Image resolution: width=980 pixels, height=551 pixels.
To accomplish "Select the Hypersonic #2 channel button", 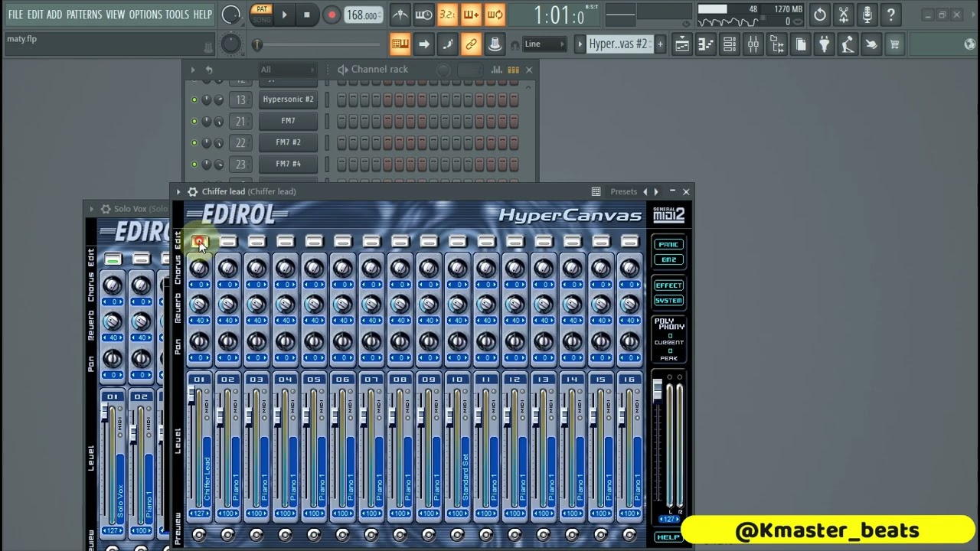I will pyautogui.click(x=288, y=99).
